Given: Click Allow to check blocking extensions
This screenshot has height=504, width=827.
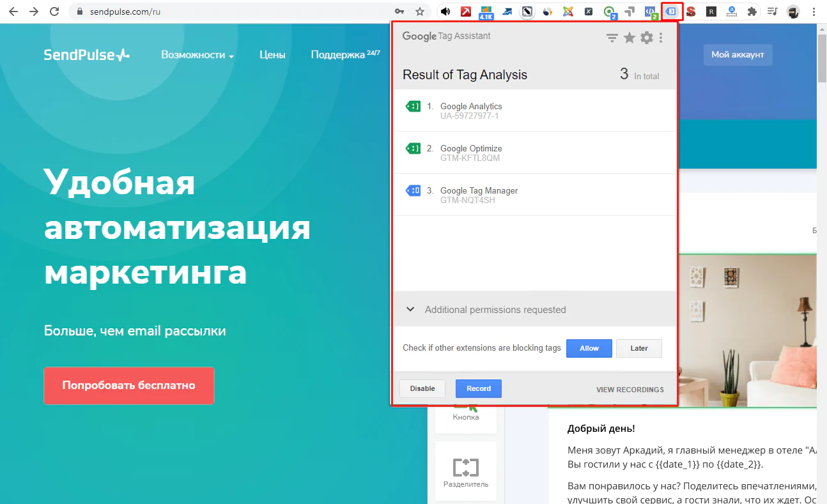Looking at the screenshot, I should 589,348.
